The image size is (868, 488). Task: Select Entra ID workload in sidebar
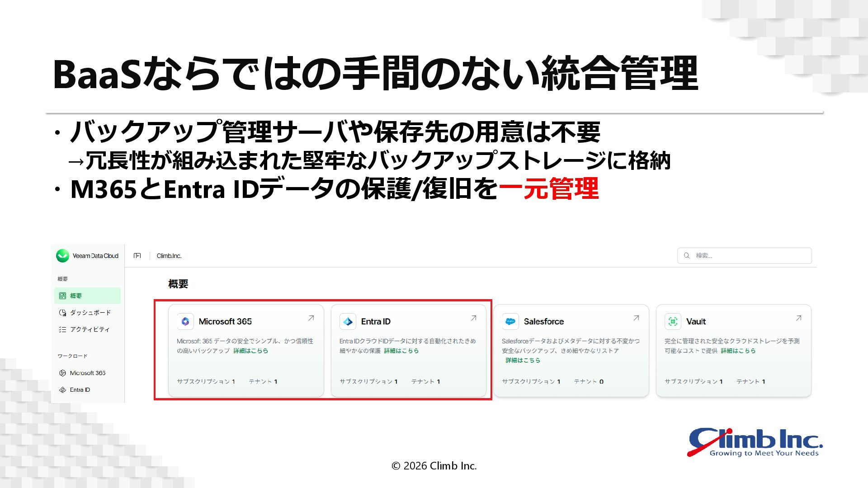point(80,390)
